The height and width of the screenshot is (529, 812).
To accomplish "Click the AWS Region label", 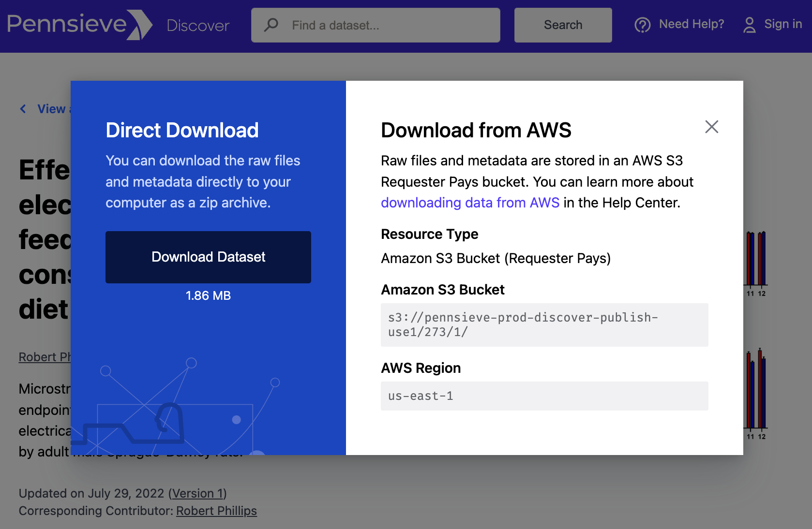I will tap(421, 368).
